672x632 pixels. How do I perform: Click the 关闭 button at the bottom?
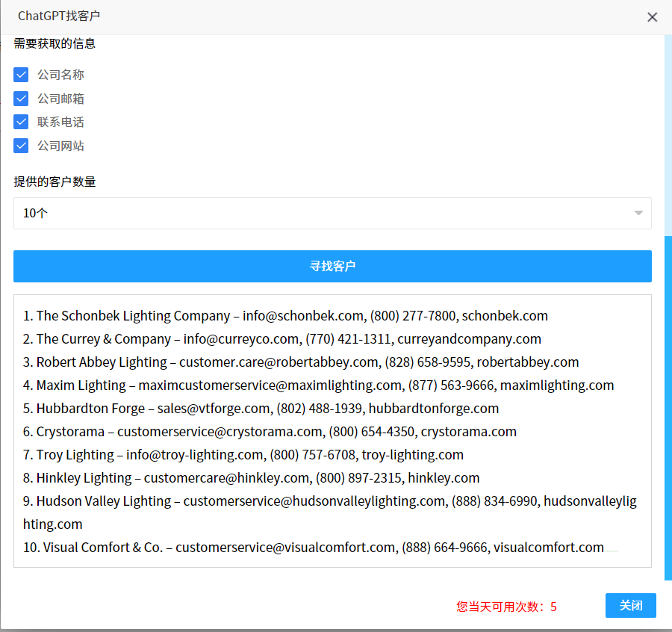(630, 605)
